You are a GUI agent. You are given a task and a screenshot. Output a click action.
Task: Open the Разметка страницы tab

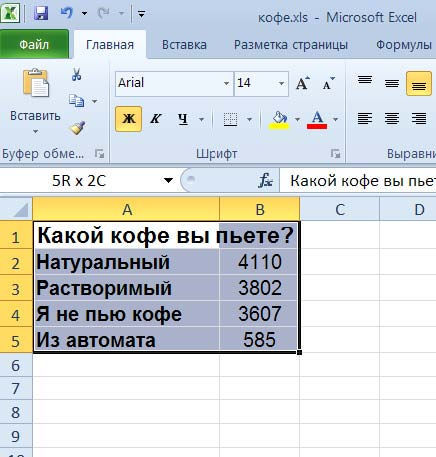291,45
